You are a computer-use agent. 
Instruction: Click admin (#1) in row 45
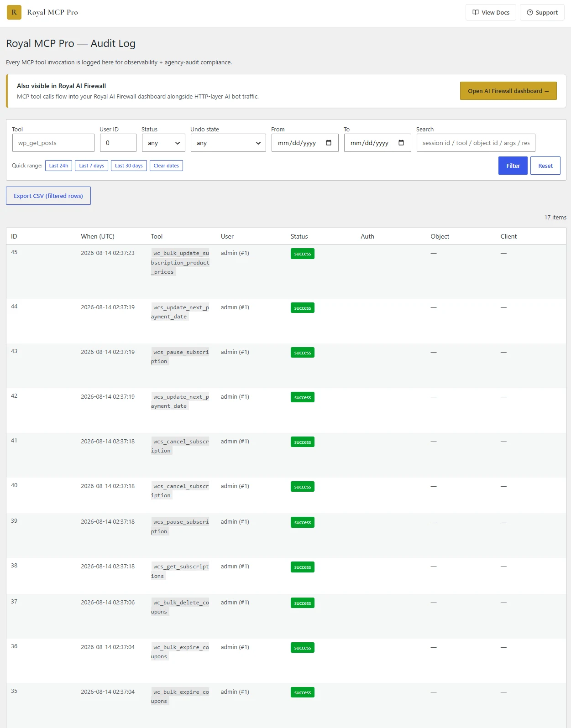click(235, 253)
